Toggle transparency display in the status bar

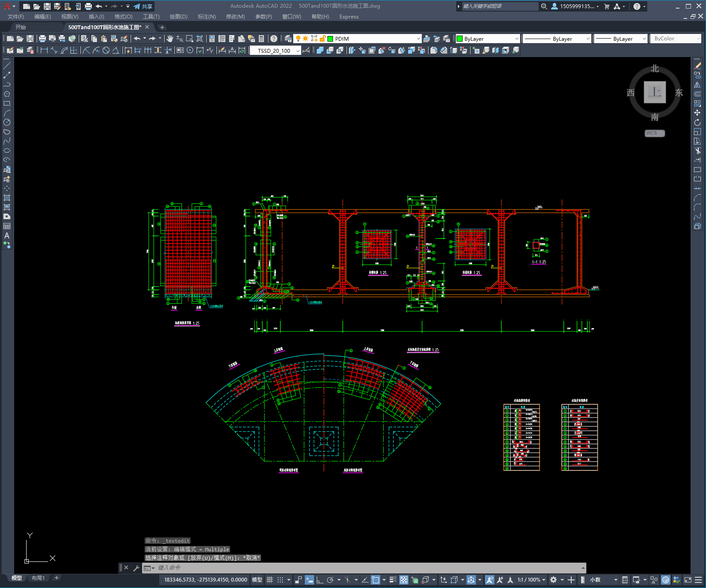point(404,580)
